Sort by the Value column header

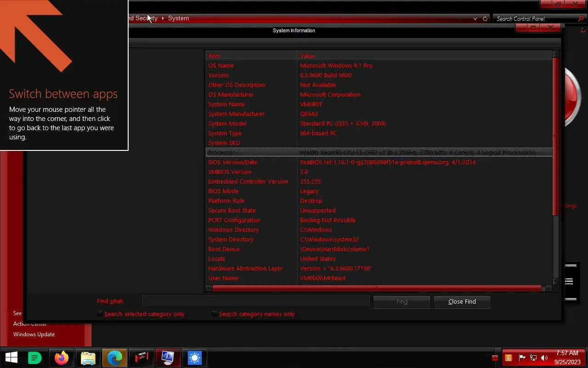coord(425,56)
